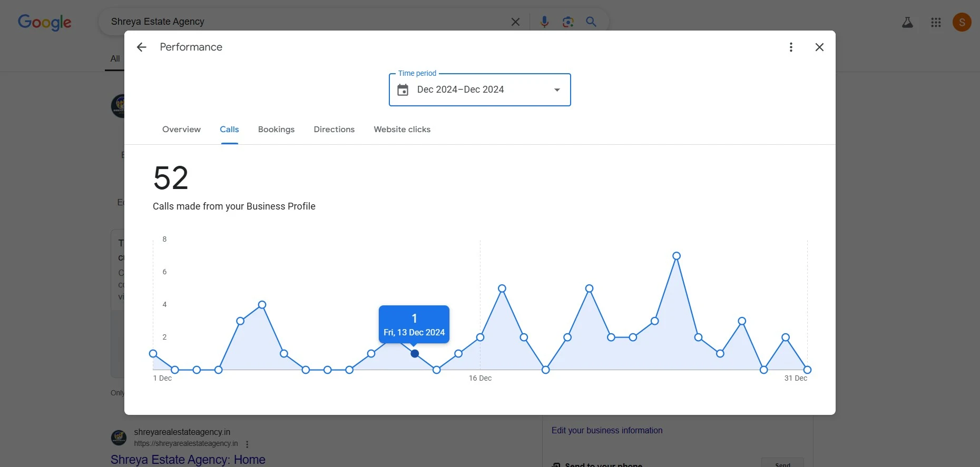Open the Google account profile avatar
This screenshot has height=467, width=980.
coord(962,22)
